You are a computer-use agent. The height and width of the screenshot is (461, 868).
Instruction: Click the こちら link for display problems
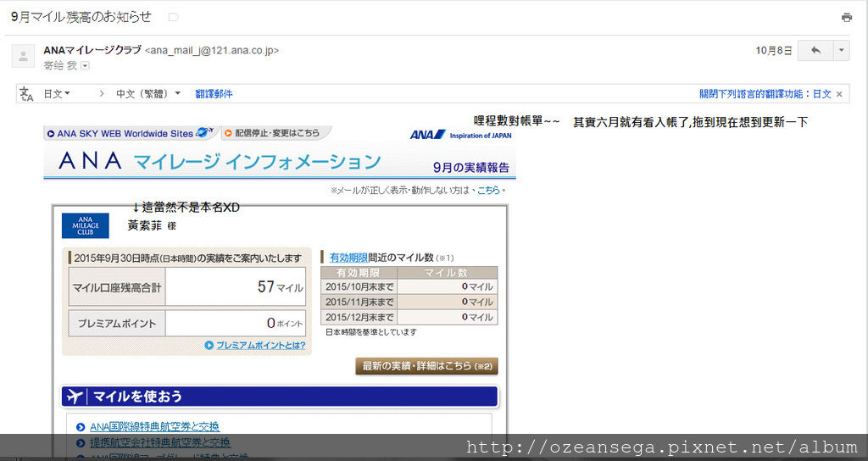pos(488,191)
